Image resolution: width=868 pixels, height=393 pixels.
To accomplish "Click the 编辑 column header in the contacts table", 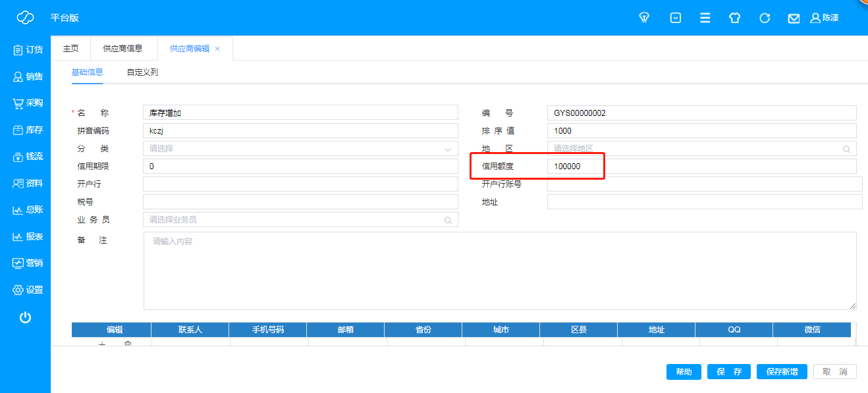I will click(111, 329).
